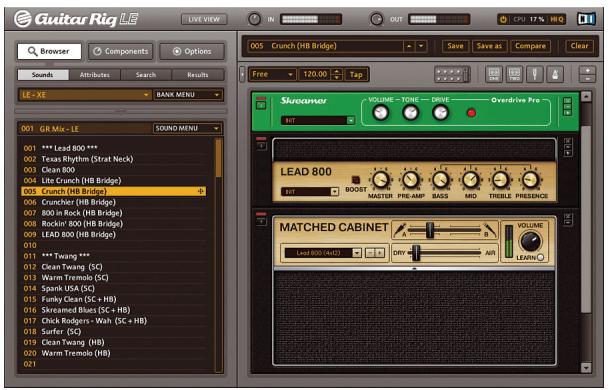
Task: Expand all rack components with plus button
Action: tap(587, 70)
